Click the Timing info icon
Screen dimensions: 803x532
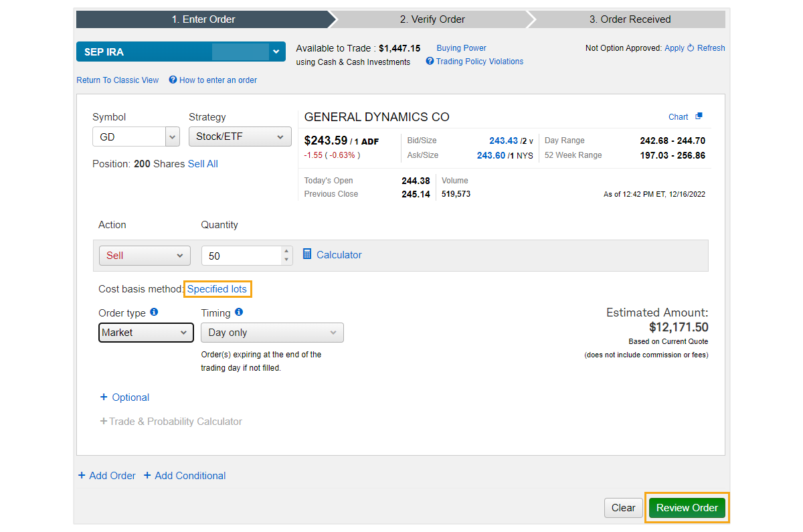pyautogui.click(x=239, y=312)
